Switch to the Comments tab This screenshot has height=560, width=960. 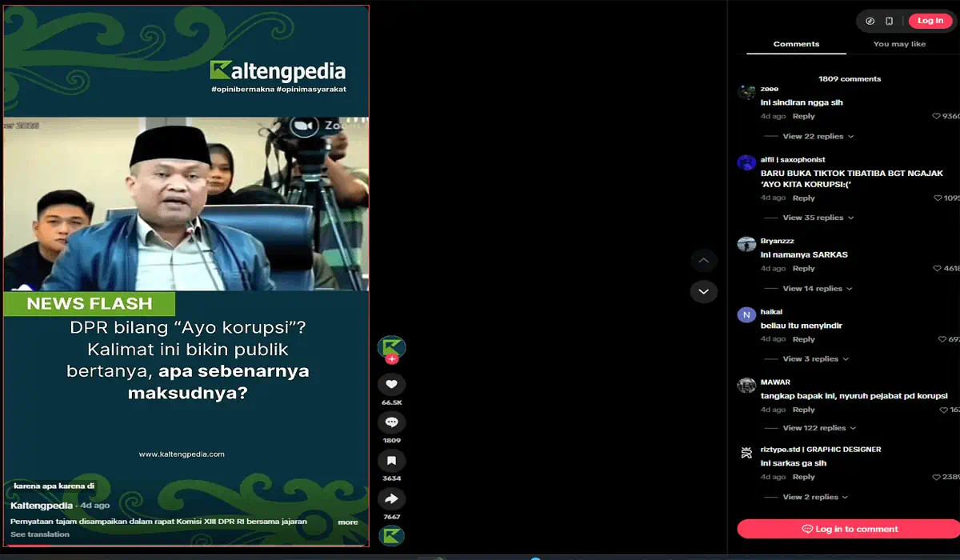coord(796,44)
